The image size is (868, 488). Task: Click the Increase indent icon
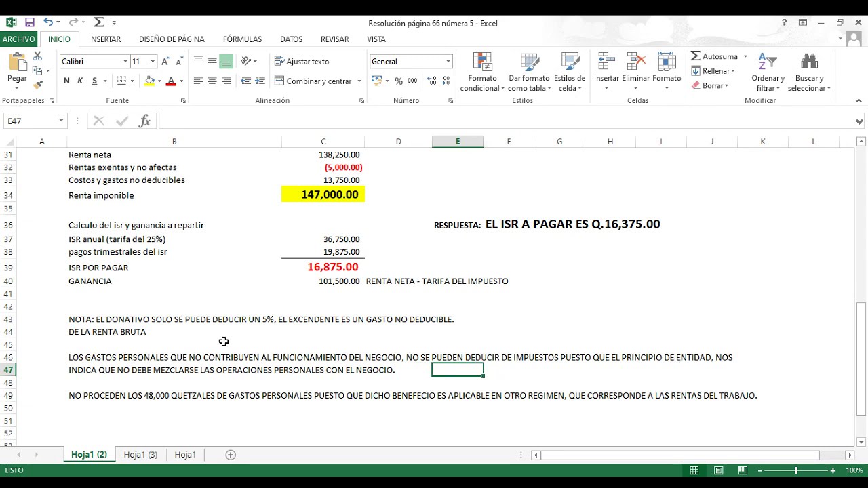pyautogui.click(x=260, y=81)
